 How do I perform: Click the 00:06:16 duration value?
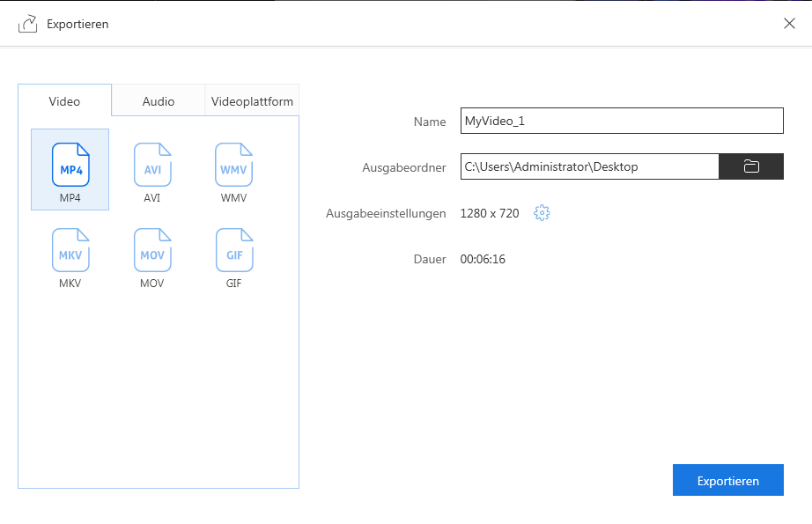point(483,259)
